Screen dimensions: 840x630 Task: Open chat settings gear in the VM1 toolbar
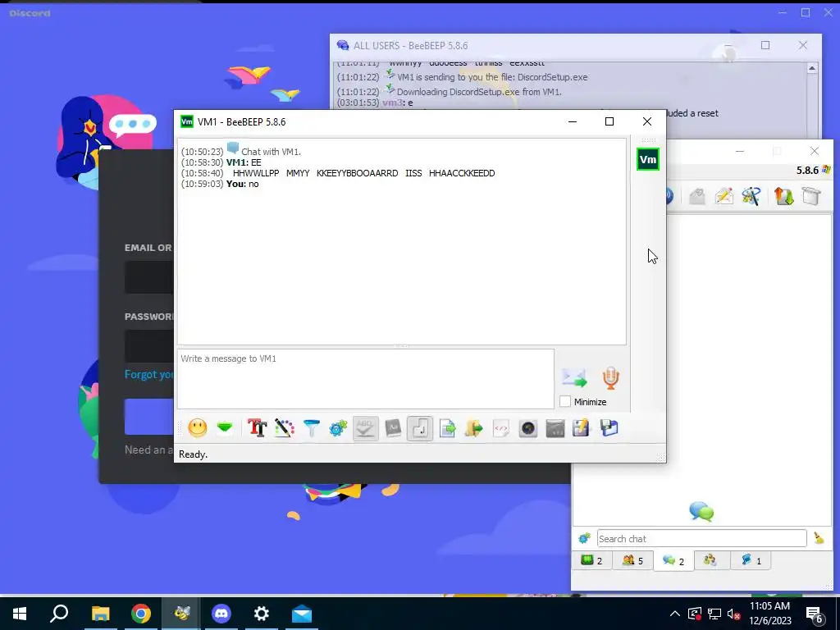click(x=338, y=428)
